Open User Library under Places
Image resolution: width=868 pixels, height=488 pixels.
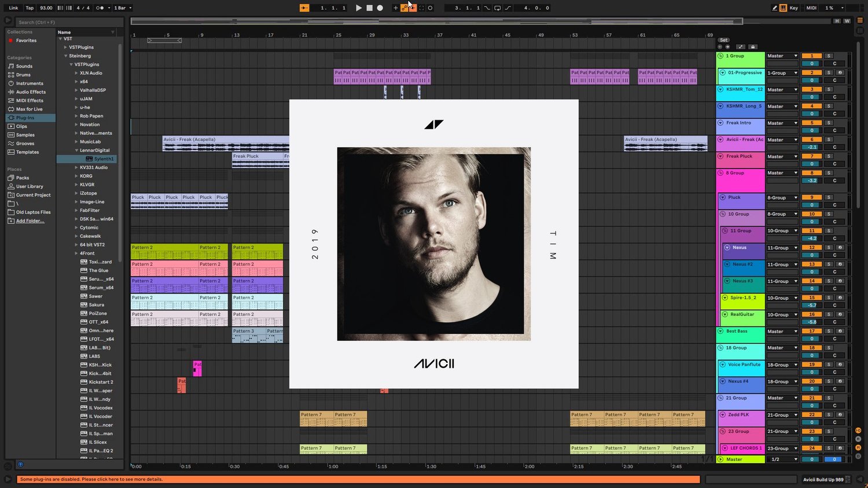tap(30, 186)
